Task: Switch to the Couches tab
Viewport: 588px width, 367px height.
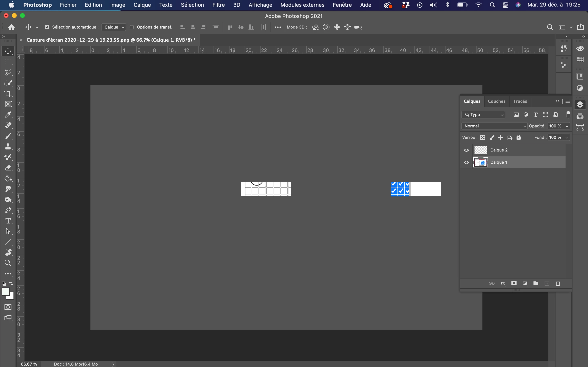Action: coord(496,101)
